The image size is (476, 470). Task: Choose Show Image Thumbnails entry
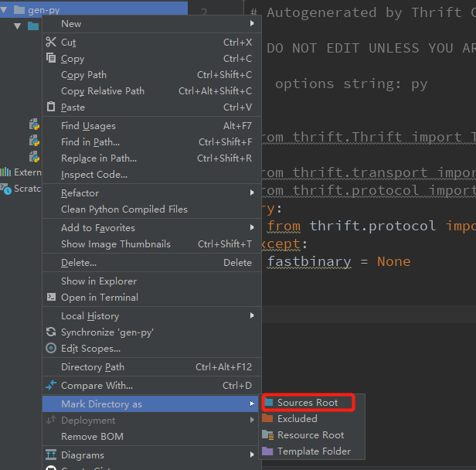(x=151, y=244)
